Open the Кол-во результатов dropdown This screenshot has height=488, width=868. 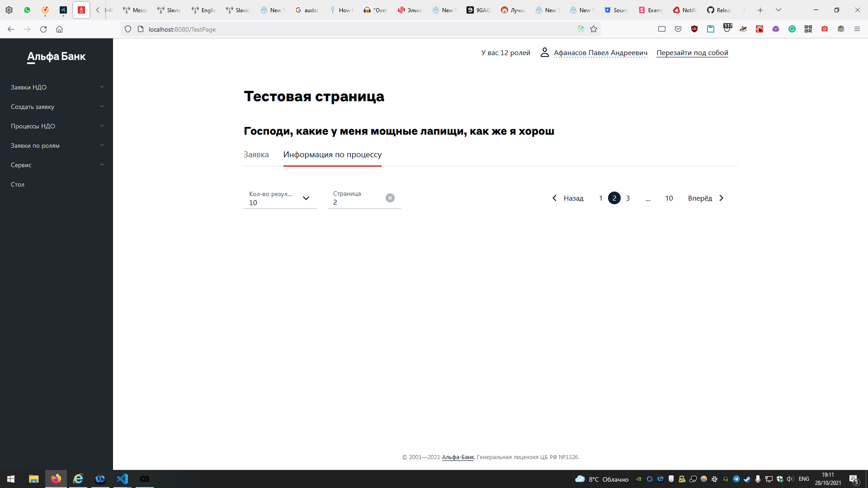tap(306, 198)
